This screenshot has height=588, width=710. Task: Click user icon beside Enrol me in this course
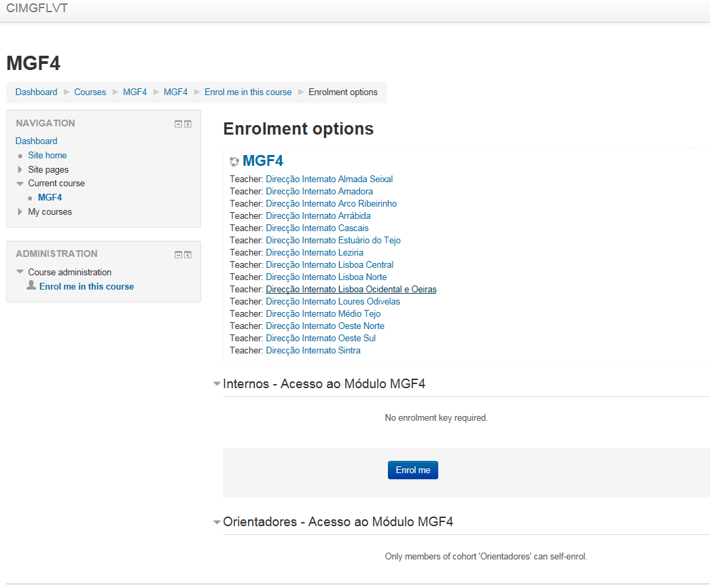click(x=31, y=286)
